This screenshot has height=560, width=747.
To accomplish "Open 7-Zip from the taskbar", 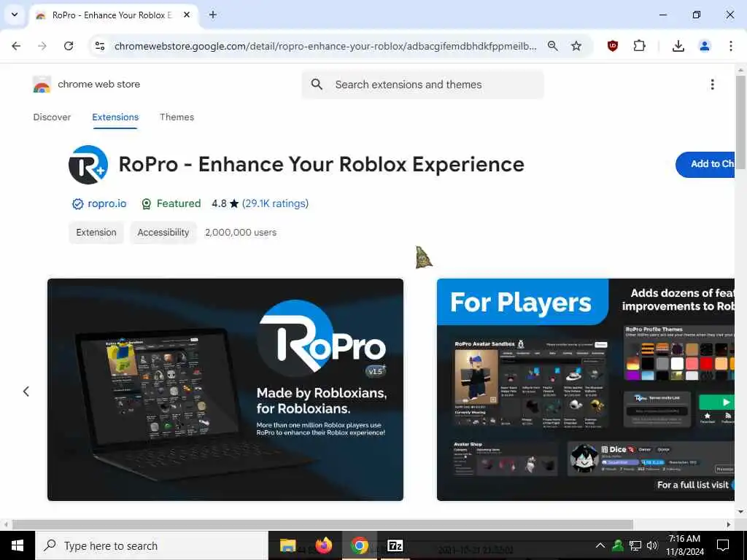I will pos(395,545).
